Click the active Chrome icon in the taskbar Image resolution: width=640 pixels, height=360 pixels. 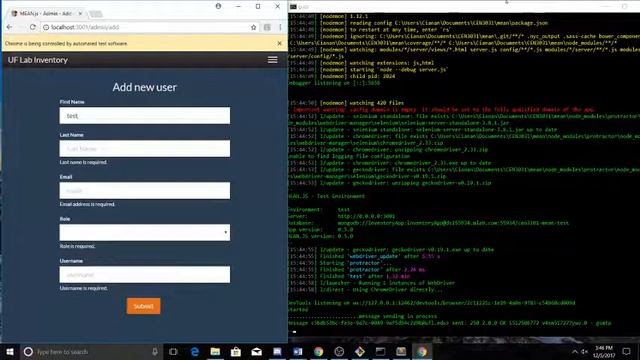pos(422,351)
